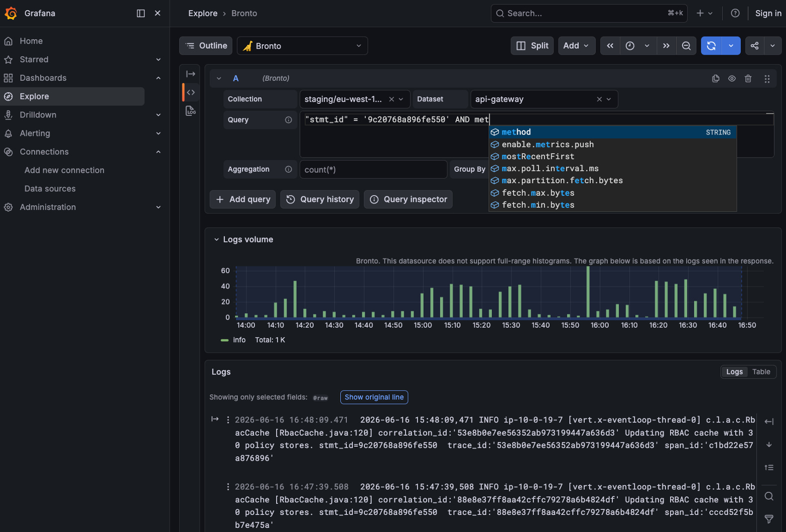
Task: Click Sign in
Action: (x=768, y=14)
